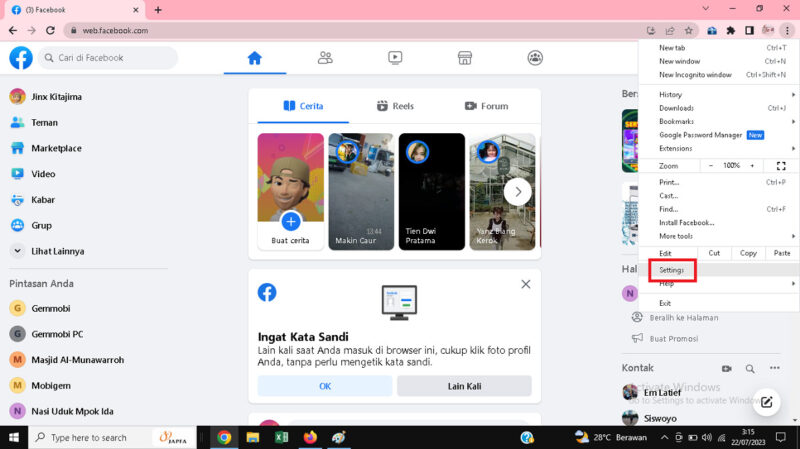800x449 pixels.
Task: Reload the page
Action: pyautogui.click(x=50, y=31)
